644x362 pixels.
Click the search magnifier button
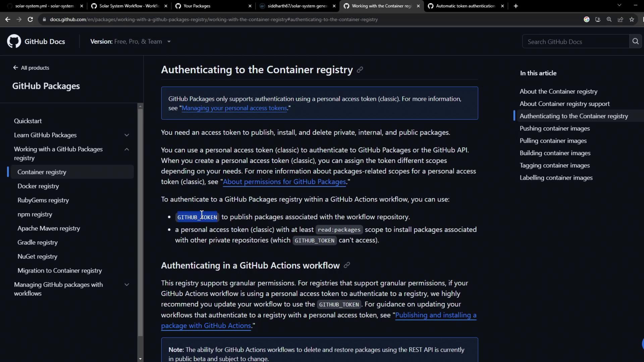pyautogui.click(x=635, y=41)
